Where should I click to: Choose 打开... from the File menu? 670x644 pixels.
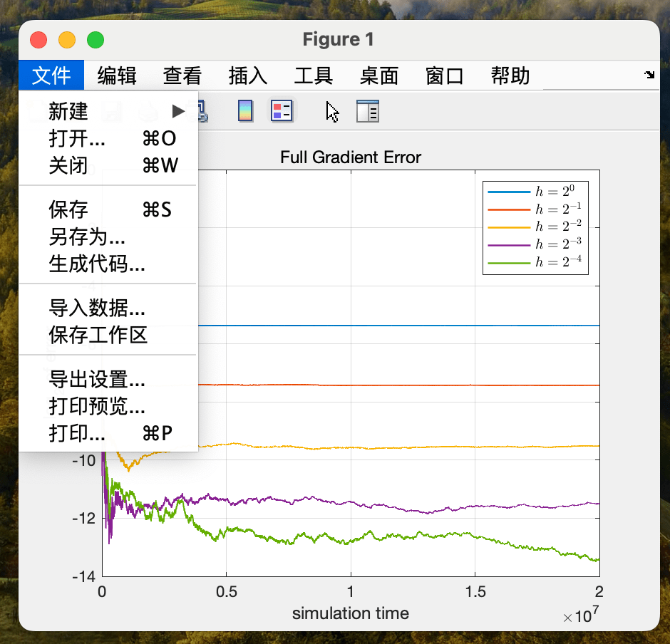point(77,138)
